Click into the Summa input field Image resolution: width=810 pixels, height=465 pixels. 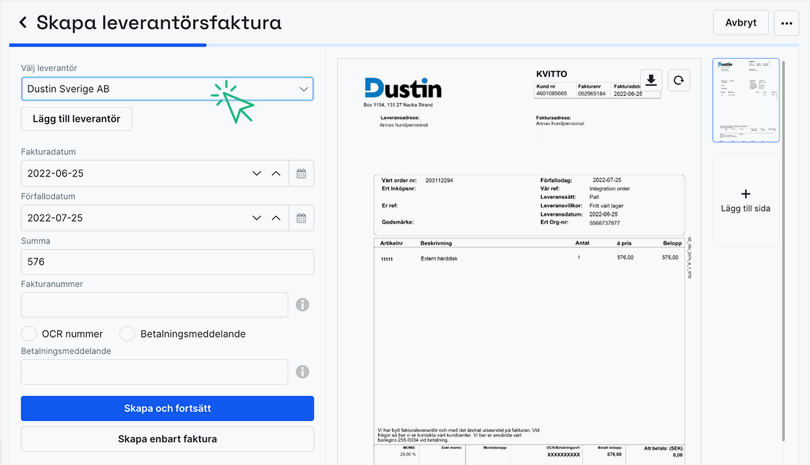tap(167, 262)
